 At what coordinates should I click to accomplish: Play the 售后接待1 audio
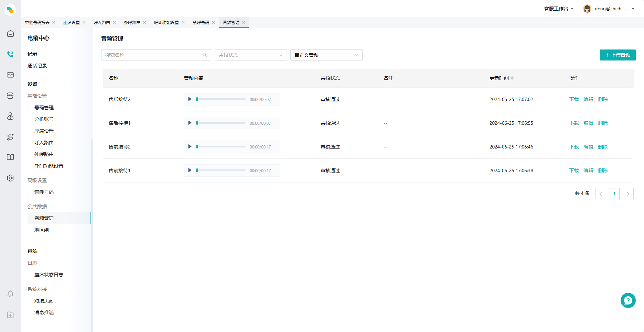pos(190,123)
